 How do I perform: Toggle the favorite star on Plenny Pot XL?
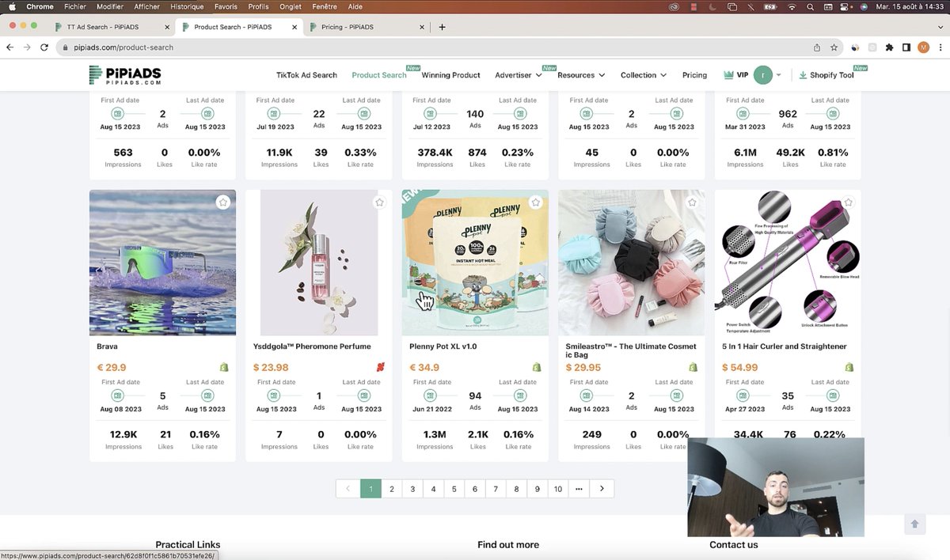[536, 202]
